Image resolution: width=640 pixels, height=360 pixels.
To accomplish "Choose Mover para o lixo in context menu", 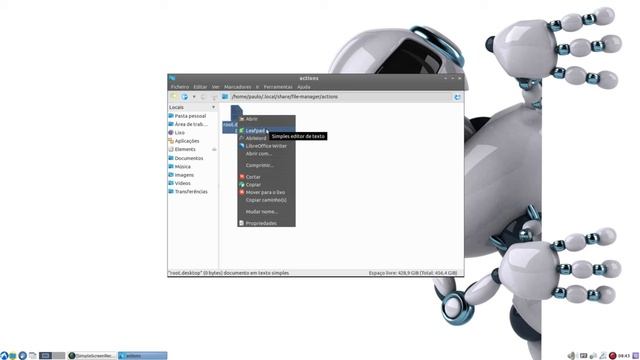I will pos(266,192).
